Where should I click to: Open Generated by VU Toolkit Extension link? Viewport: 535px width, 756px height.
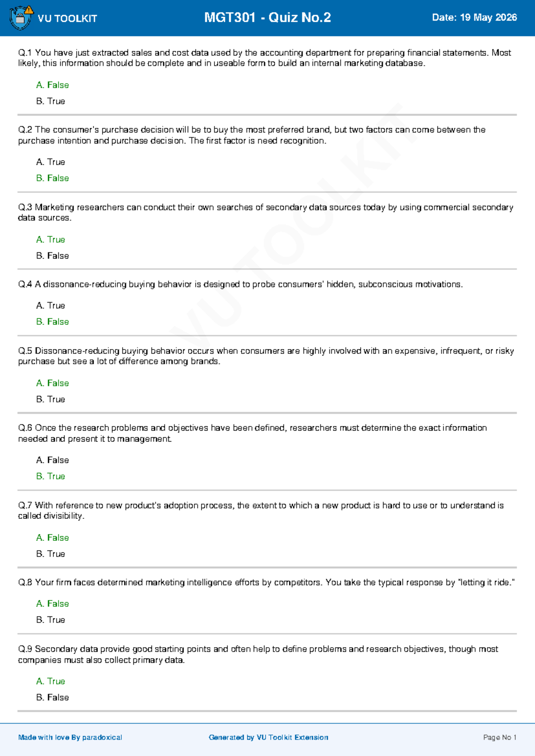click(268, 737)
